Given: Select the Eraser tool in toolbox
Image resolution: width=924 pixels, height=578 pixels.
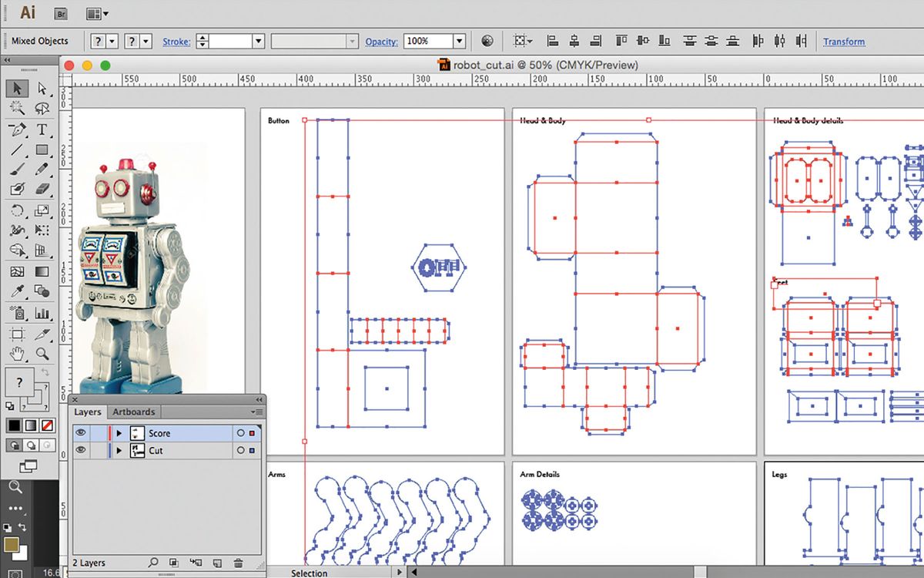Looking at the screenshot, I should 42,190.
